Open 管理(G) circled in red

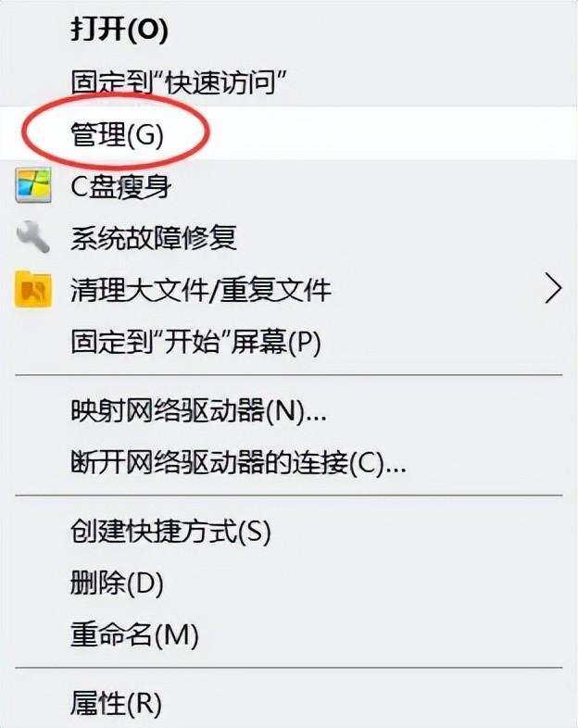point(289,133)
